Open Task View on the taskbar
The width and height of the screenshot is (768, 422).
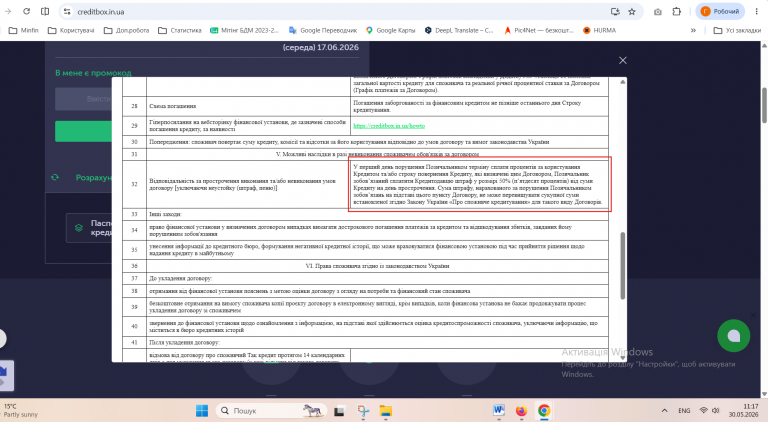pyautogui.click(x=339, y=411)
